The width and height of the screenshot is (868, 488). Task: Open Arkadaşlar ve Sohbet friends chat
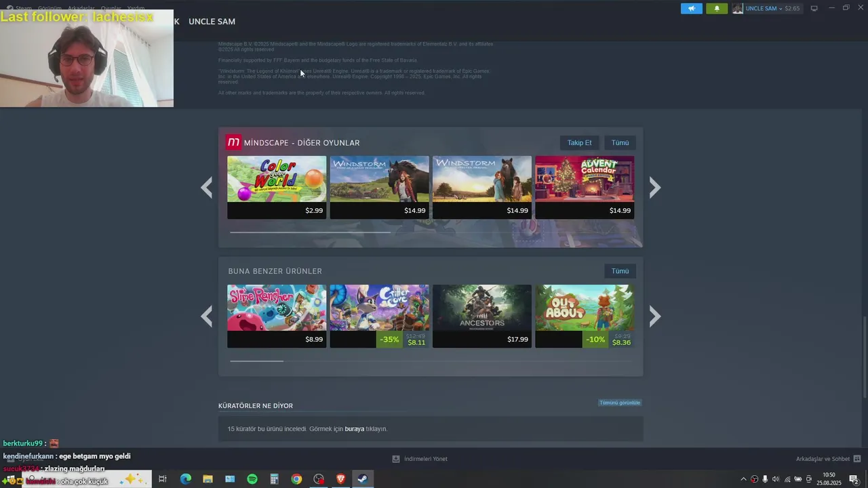point(823,459)
